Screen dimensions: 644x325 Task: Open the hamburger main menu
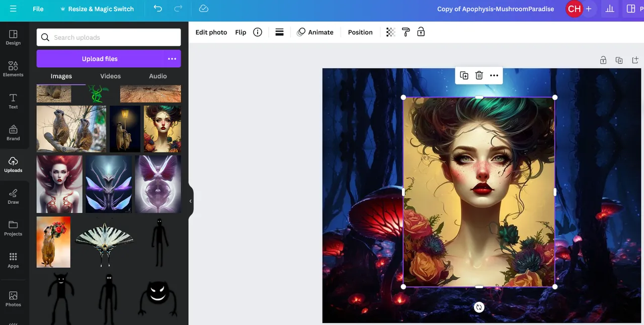pos(13,9)
